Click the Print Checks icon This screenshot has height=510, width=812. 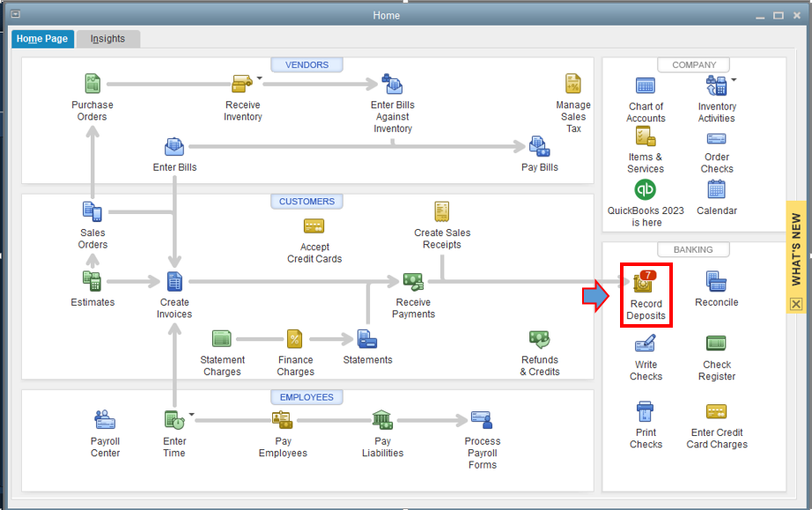pos(646,411)
